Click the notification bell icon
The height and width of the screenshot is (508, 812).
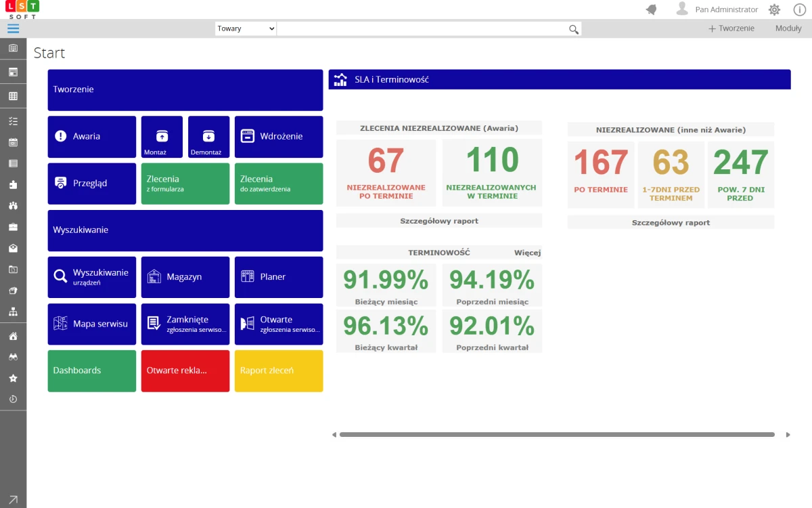click(652, 9)
